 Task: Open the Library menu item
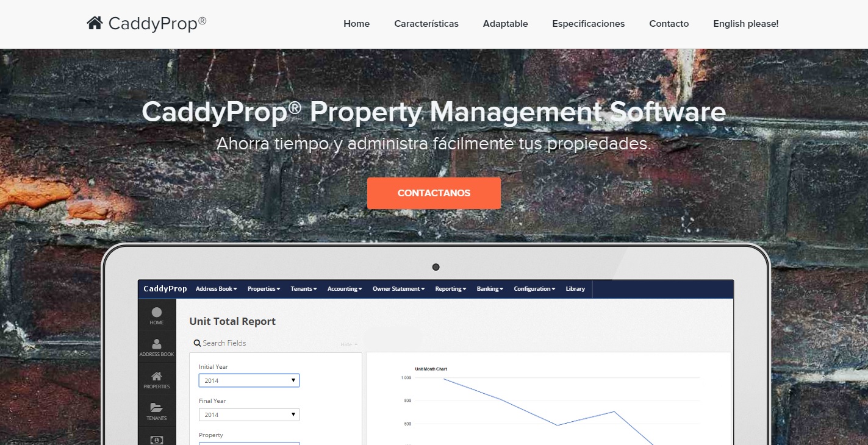[x=575, y=289]
